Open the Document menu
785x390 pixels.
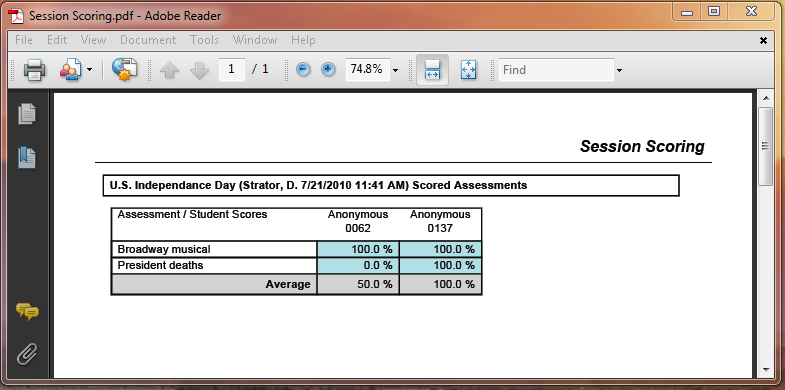(x=148, y=40)
